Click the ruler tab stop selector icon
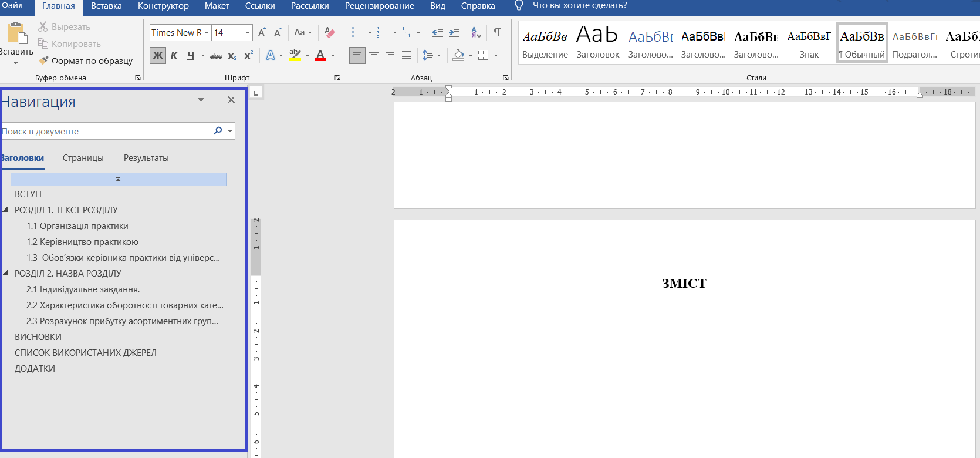This screenshot has width=980, height=458. pos(255,93)
